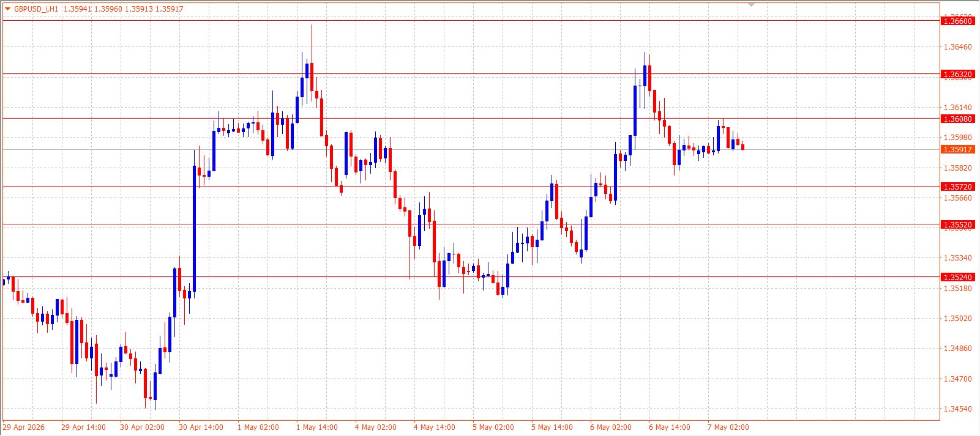
Task: Click the red price label 1.36320
Action: 957,75
